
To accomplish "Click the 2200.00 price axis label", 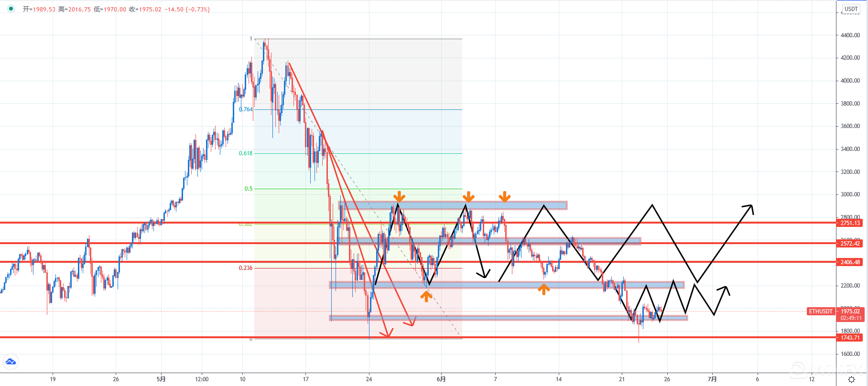I will (850, 286).
